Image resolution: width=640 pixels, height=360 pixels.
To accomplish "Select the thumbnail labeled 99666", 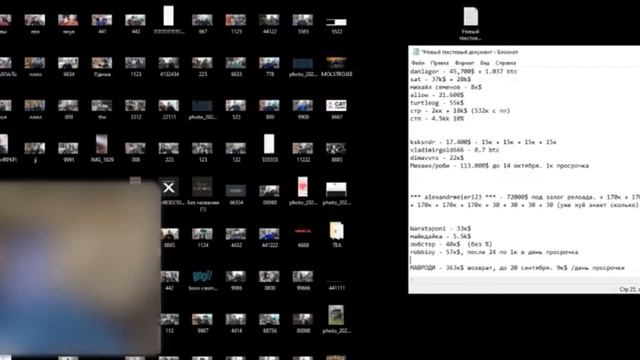I will [303, 280].
